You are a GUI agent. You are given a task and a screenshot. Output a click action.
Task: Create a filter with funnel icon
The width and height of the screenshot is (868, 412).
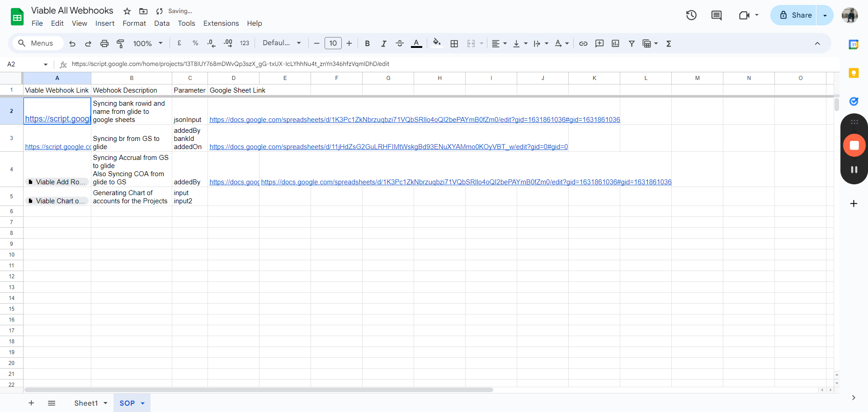pyautogui.click(x=632, y=43)
